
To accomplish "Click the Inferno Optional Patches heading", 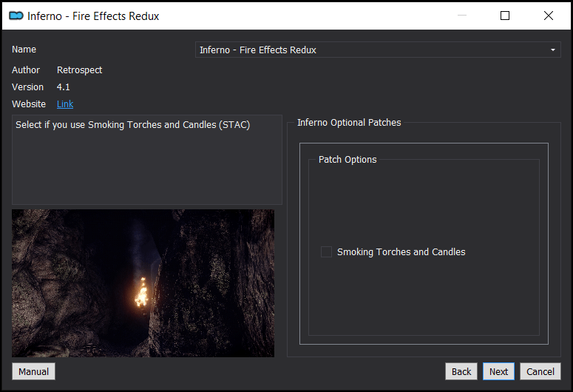I will tap(349, 123).
